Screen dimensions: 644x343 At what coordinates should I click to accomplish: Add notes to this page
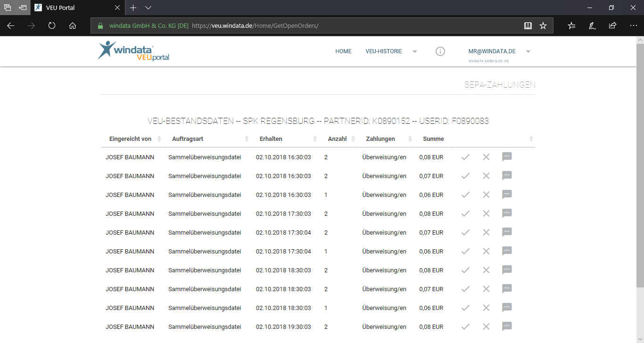(592, 25)
